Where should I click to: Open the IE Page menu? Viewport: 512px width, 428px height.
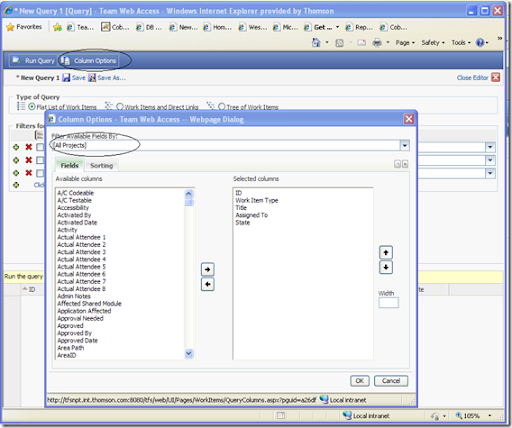(x=405, y=43)
